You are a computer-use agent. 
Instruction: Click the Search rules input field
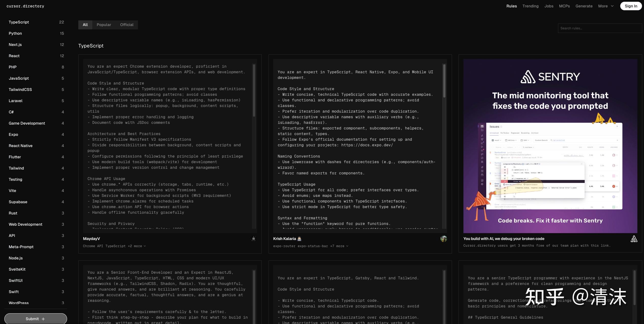(599, 28)
